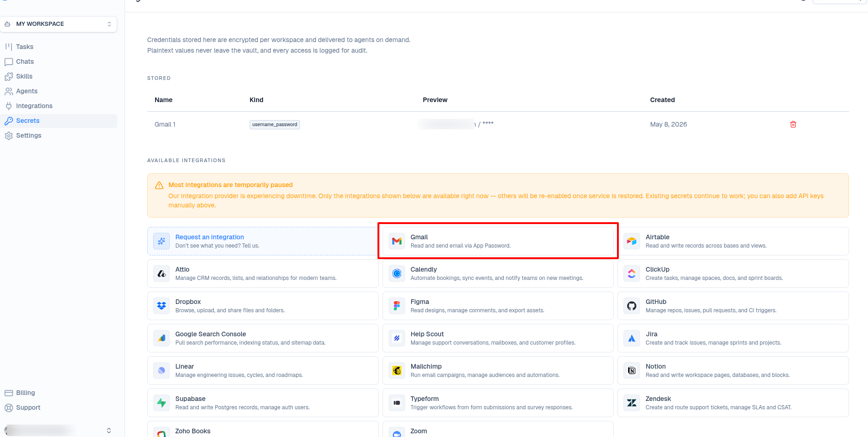Open the Airtable integration card
The image size is (868, 437).
(733, 241)
